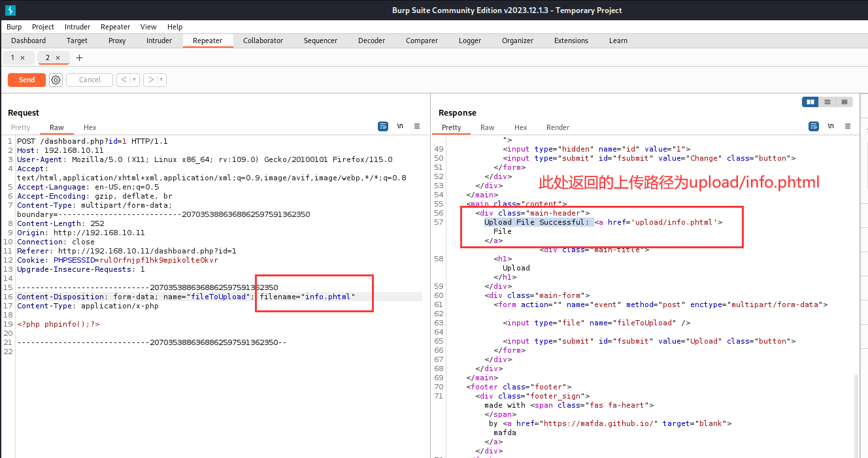Switch to the Logger tab

pyautogui.click(x=470, y=41)
